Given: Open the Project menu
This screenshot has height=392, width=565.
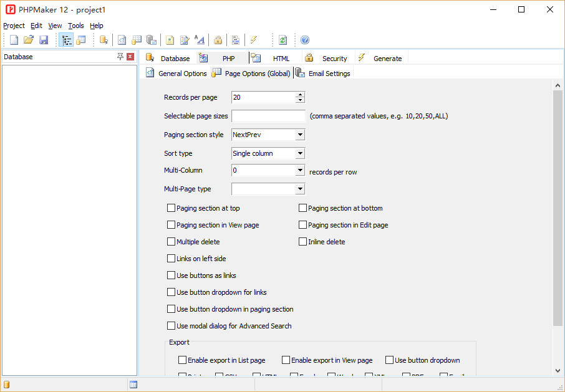Looking at the screenshot, I should [x=14, y=26].
